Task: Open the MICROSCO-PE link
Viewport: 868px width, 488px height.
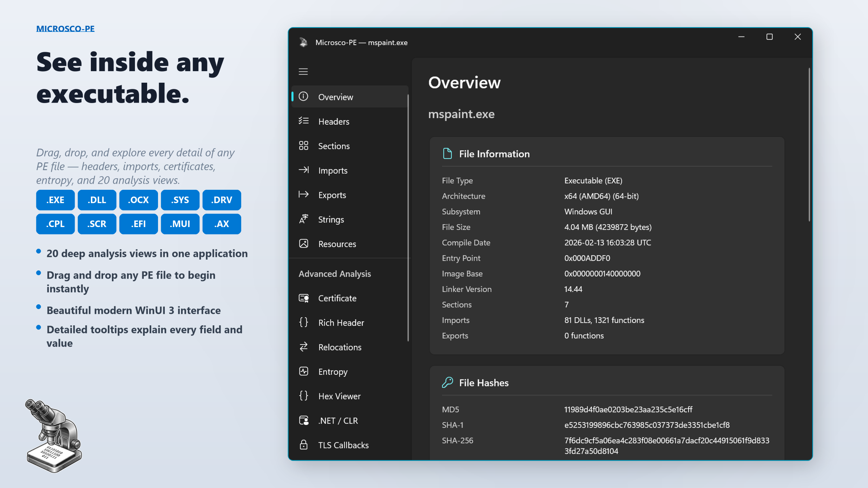Action: (65, 28)
